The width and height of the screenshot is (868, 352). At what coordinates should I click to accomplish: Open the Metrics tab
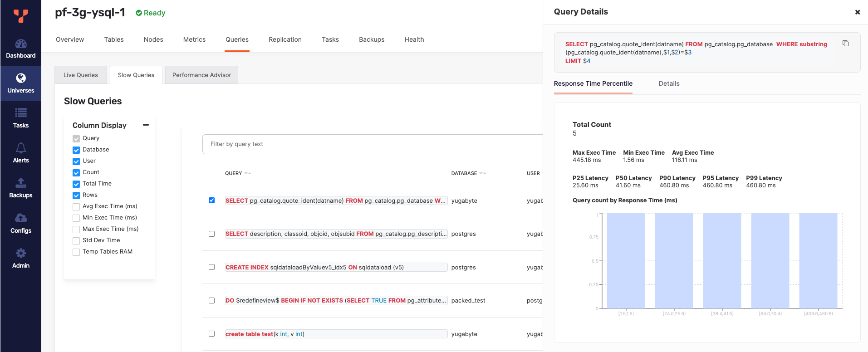pos(194,39)
